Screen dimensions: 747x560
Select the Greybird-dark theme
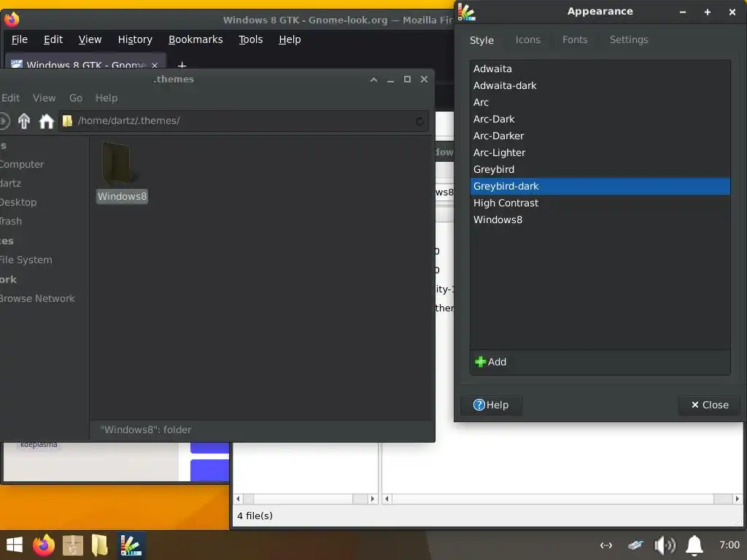(600, 186)
